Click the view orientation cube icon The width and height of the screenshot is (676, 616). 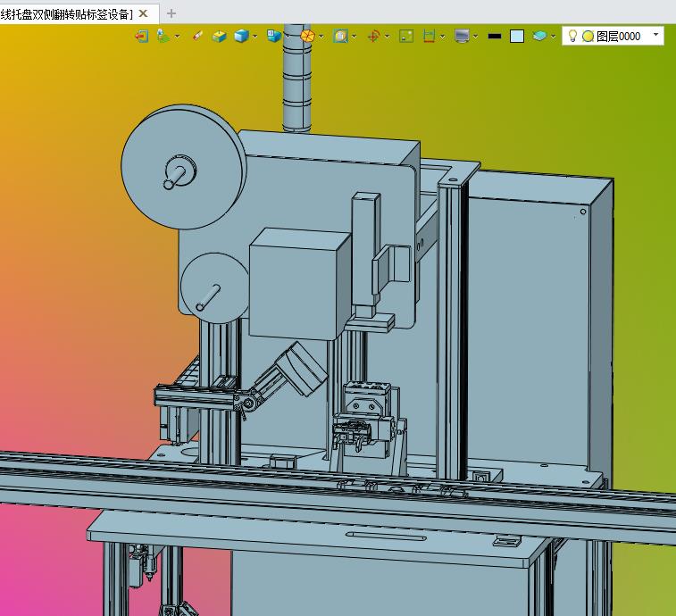[274, 36]
